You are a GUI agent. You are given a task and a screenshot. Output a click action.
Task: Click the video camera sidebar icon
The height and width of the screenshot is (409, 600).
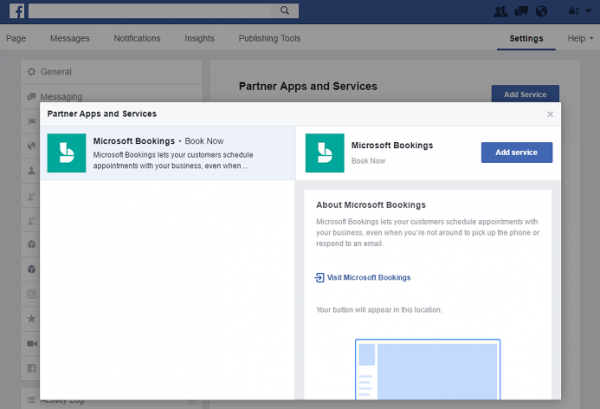(32, 344)
